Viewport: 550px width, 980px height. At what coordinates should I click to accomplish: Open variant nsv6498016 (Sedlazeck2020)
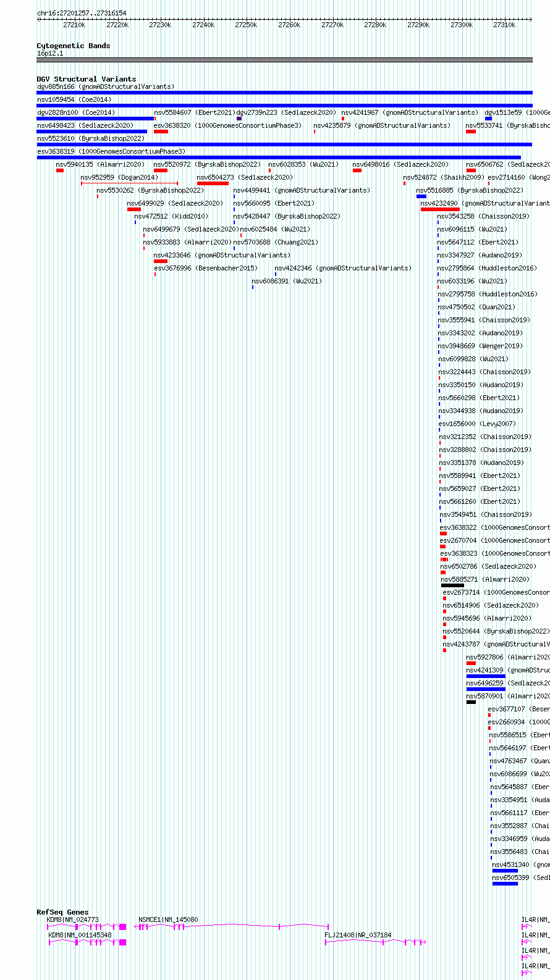401,164
